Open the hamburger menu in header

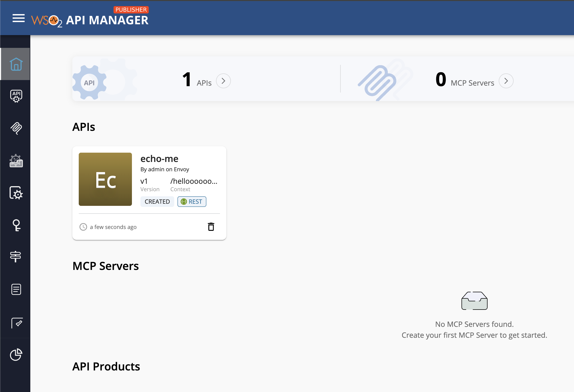pyautogui.click(x=18, y=18)
